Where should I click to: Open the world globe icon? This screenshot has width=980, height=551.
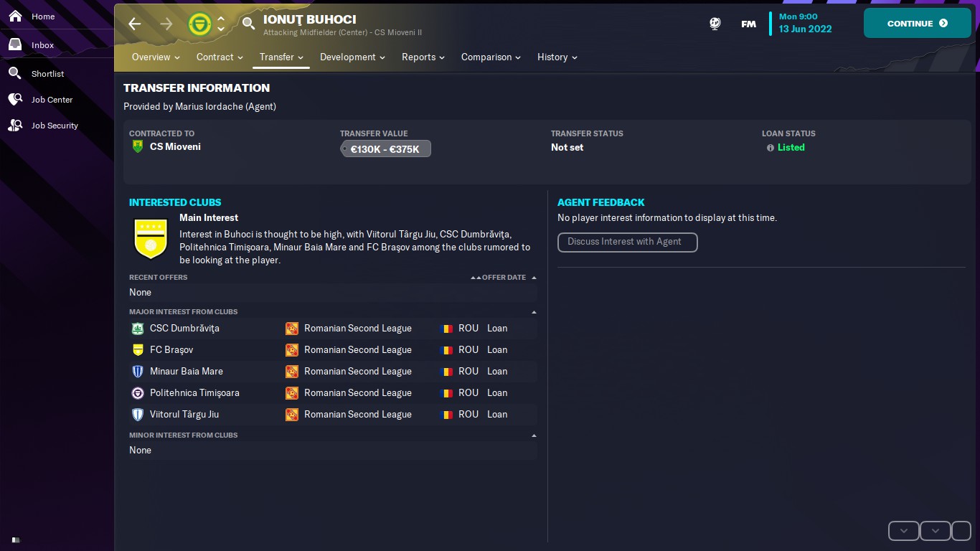tap(715, 24)
